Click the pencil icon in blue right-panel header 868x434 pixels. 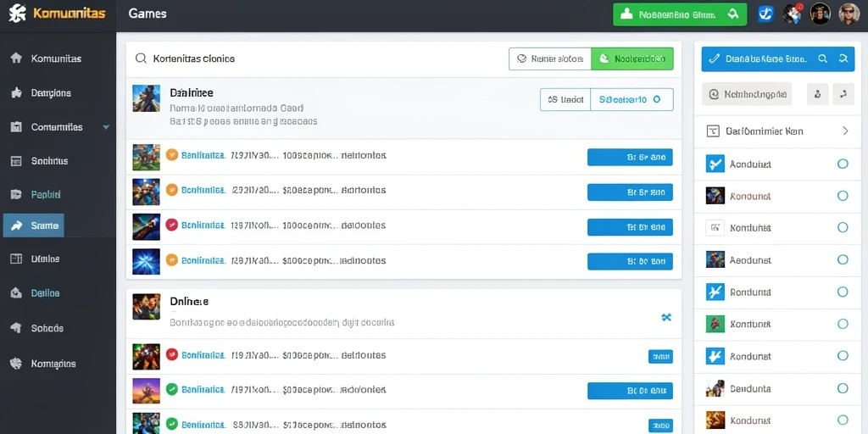coord(714,58)
